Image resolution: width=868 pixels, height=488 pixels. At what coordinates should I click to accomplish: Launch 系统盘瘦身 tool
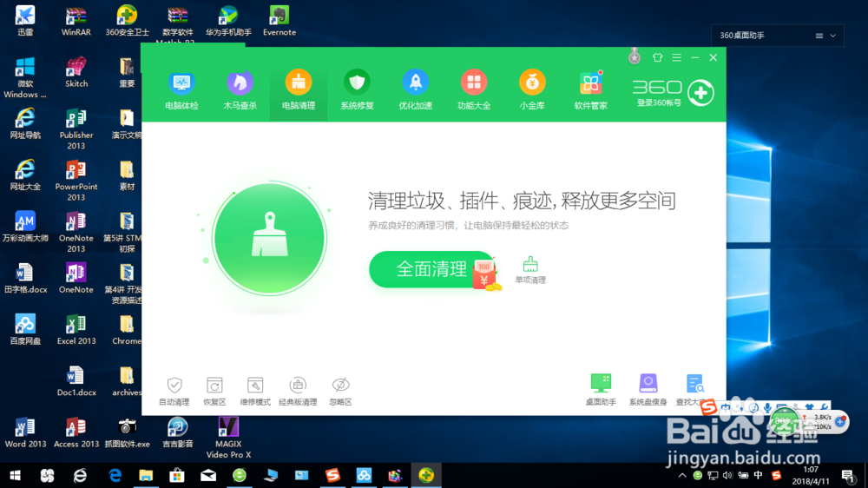648,390
